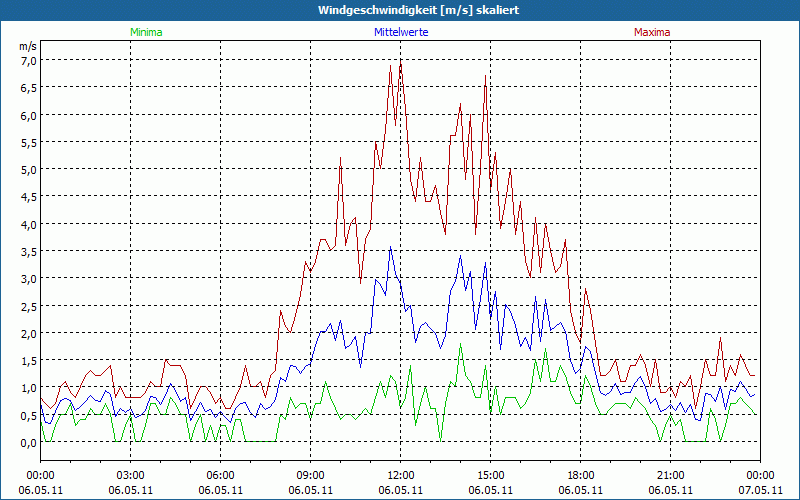Select the 5,0 y-axis tick label

(x=29, y=169)
